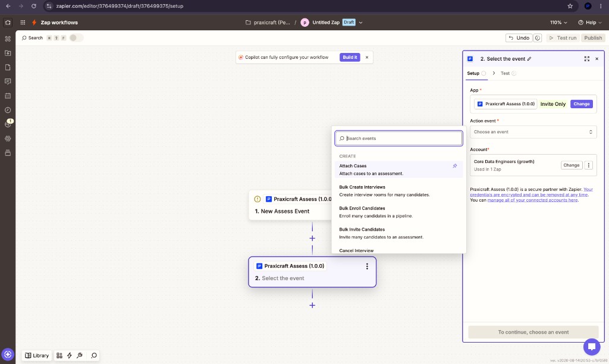
Task: Open the Zaps lightning folder sidebar icon
Action: 8,53
